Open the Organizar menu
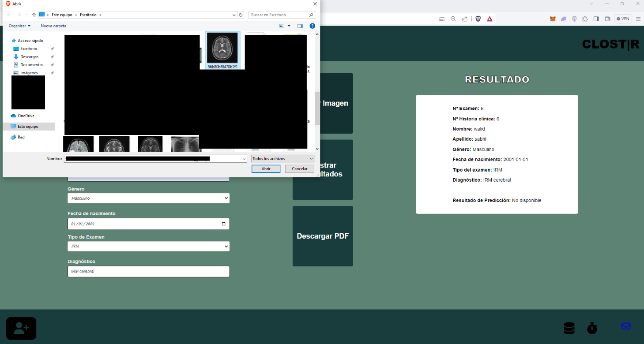 click(19, 26)
